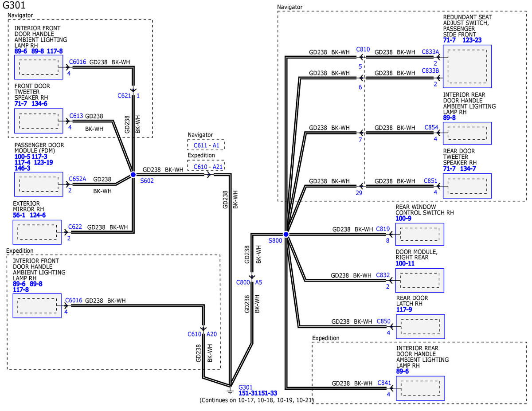Click the pin number 29 label
Viewport: 532px width, 411px height.
[359, 193]
